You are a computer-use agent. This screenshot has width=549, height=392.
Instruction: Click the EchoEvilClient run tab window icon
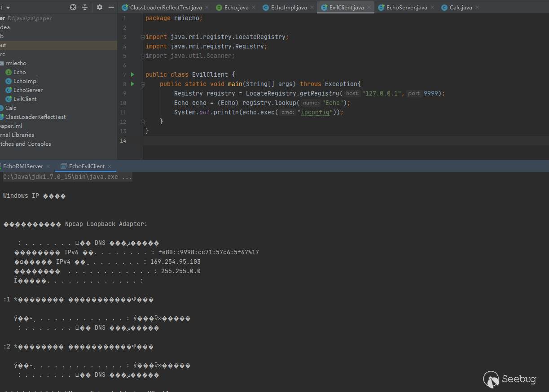click(63, 166)
